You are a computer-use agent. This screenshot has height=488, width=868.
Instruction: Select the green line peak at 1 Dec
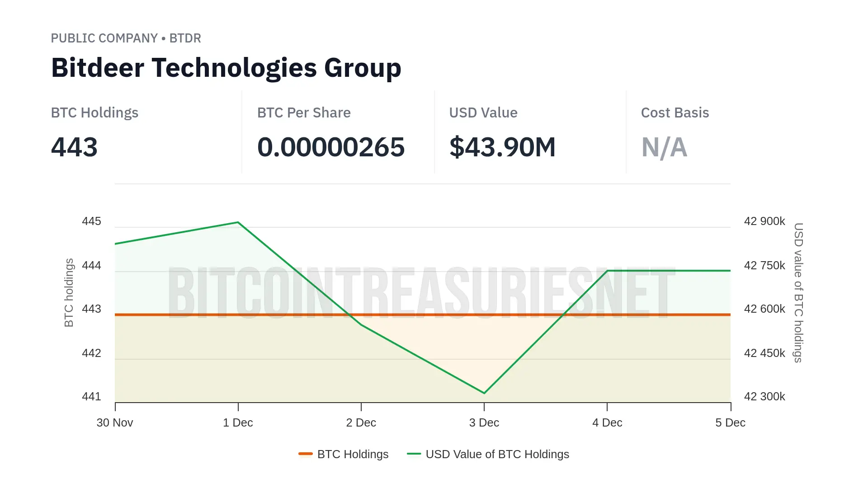click(x=238, y=222)
